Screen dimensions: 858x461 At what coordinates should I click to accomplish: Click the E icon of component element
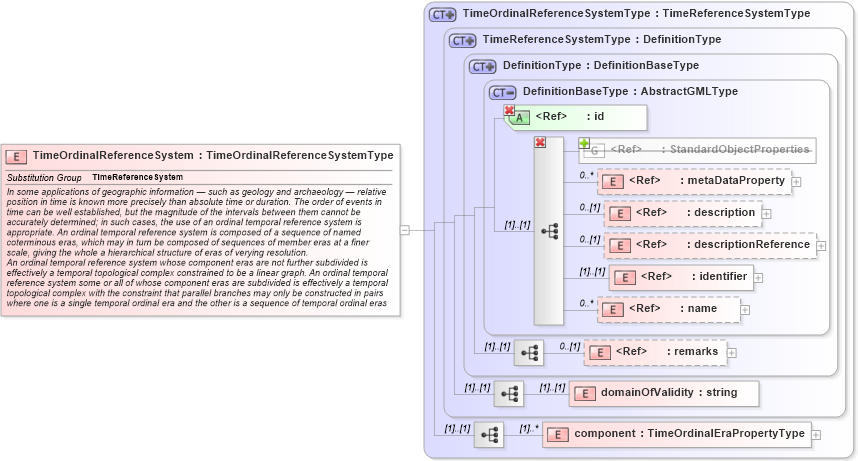[558, 435]
